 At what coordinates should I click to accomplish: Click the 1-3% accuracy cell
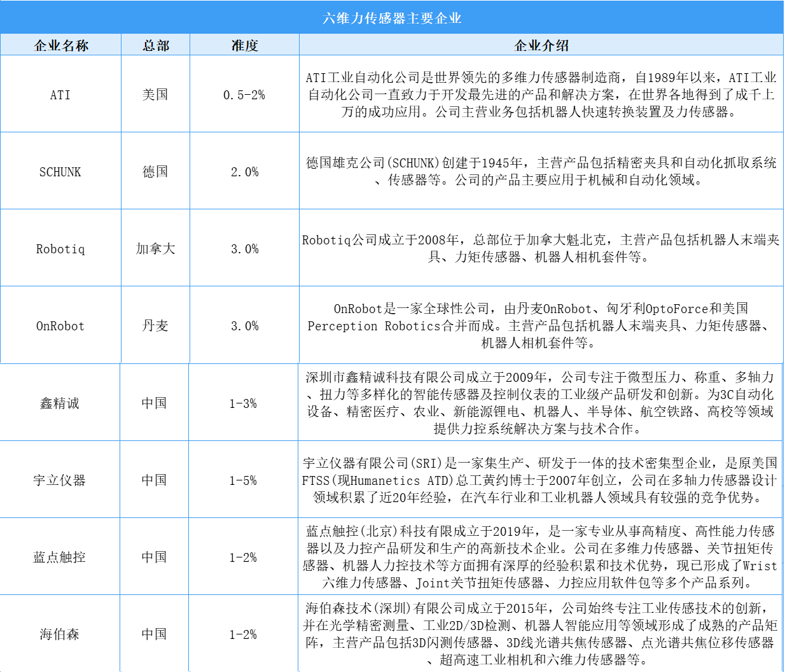(244, 402)
